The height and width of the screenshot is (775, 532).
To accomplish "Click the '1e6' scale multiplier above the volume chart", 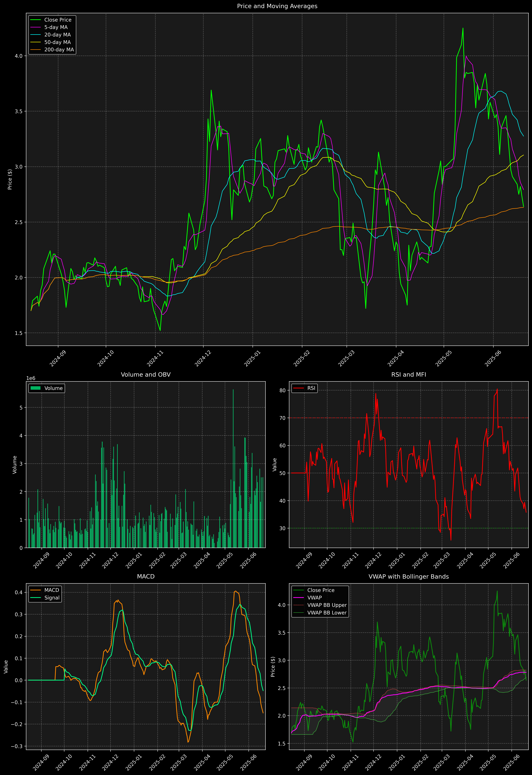I will 31,379.
